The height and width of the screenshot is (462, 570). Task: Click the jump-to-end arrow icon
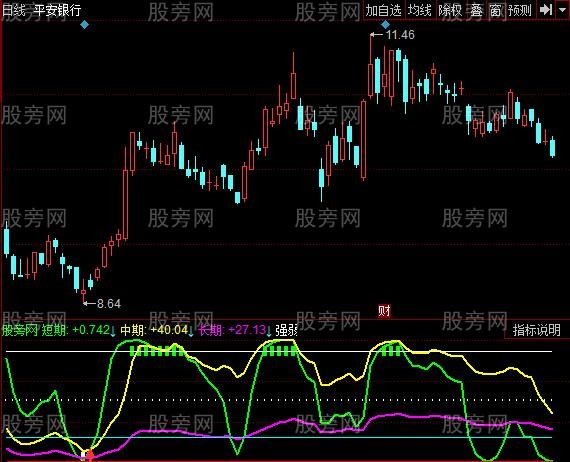[546, 10]
